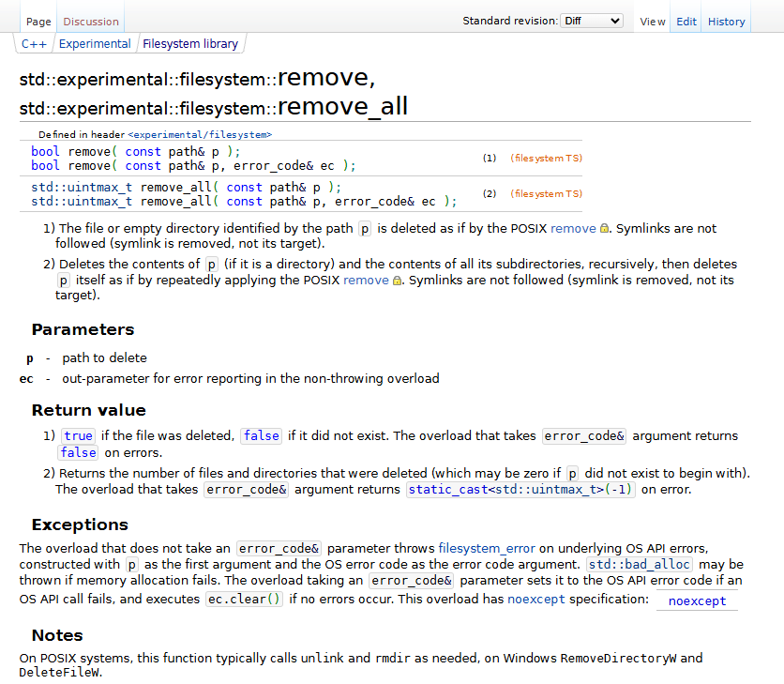The width and height of the screenshot is (784, 684).
Task: Open the Page tab
Action: pos(38,22)
